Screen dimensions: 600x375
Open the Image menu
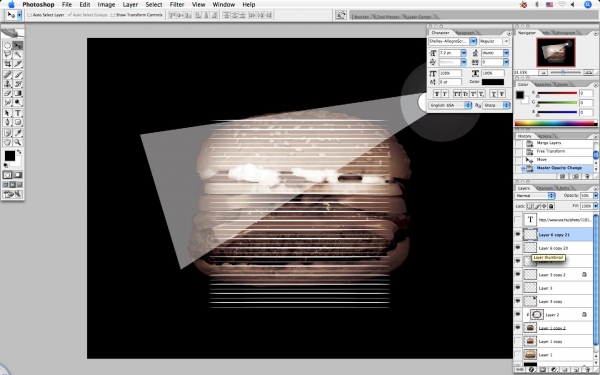(106, 5)
